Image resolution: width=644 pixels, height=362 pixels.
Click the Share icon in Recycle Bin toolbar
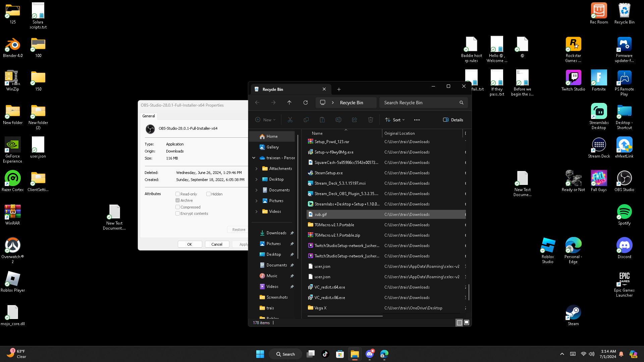(x=355, y=120)
